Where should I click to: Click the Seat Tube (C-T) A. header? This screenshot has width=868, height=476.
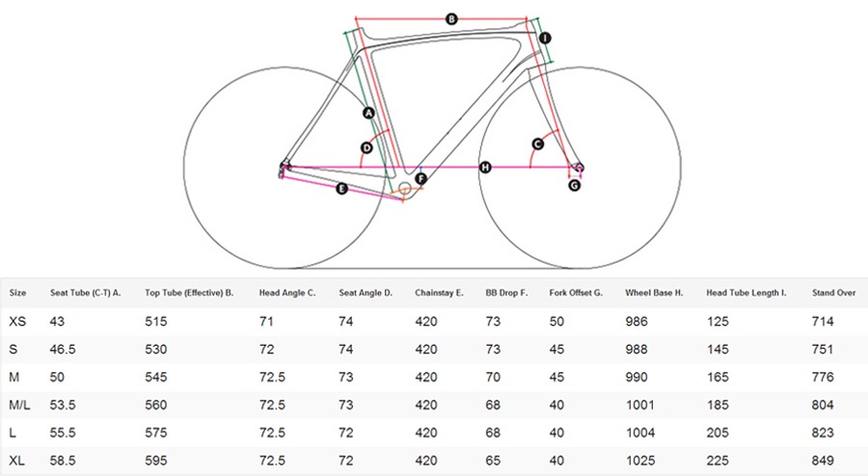coord(85,293)
